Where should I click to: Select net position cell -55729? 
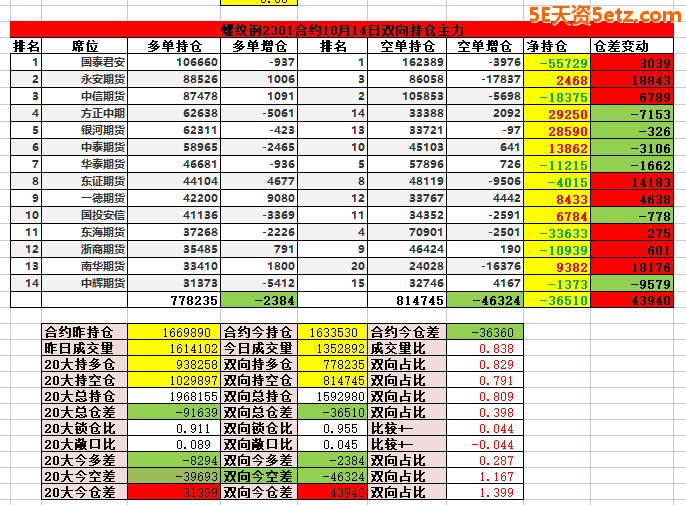click(x=557, y=63)
